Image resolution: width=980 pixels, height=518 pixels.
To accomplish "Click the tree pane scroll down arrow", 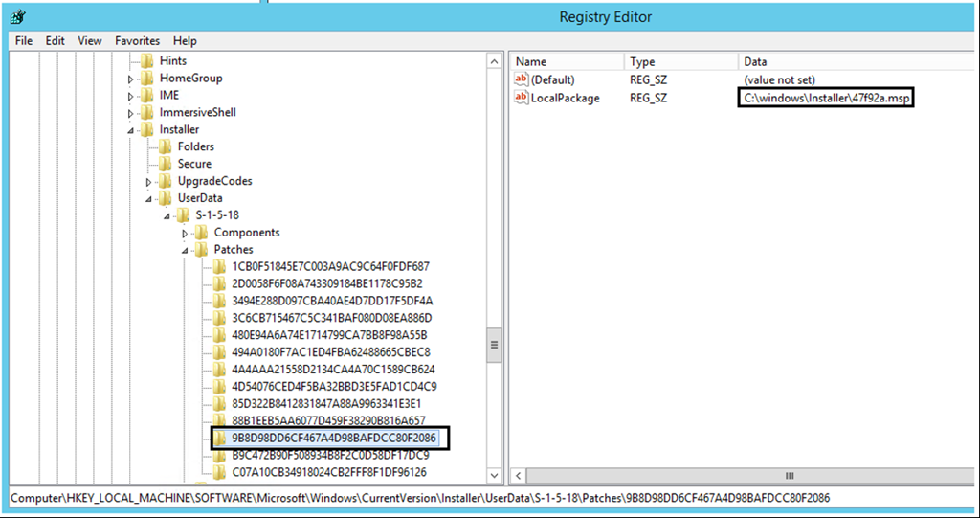I will pyautogui.click(x=495, y=476).
